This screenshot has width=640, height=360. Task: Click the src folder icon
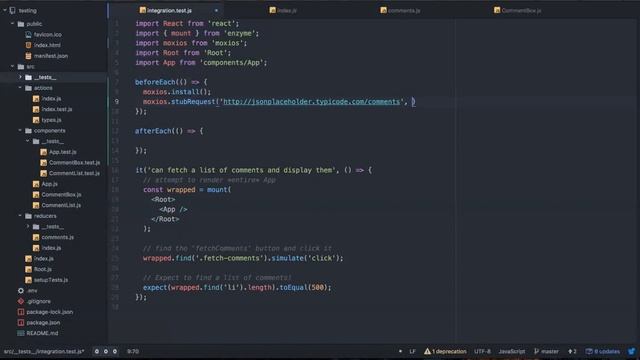point(21,67)
